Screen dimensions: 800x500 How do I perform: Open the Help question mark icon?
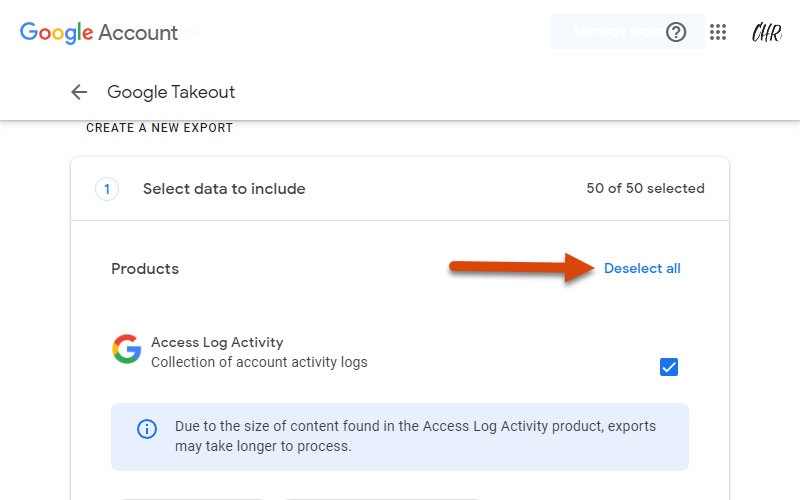coord(676,32)
